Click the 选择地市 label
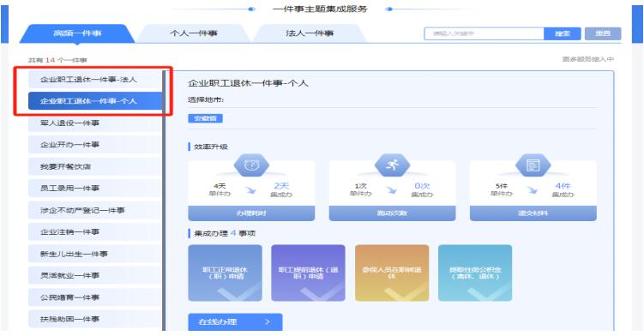The width and height of the screenshot is (644, 336). (206, 99)
